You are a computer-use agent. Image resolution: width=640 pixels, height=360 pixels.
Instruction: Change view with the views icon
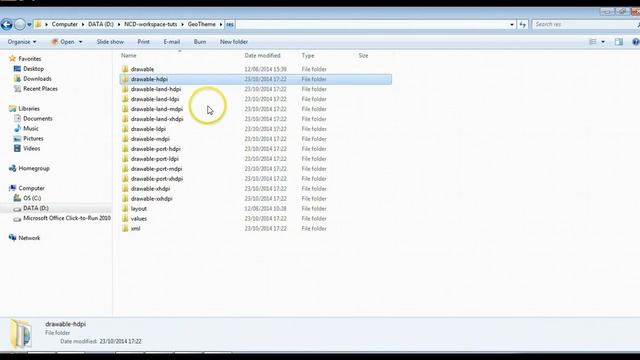point(593,42)
